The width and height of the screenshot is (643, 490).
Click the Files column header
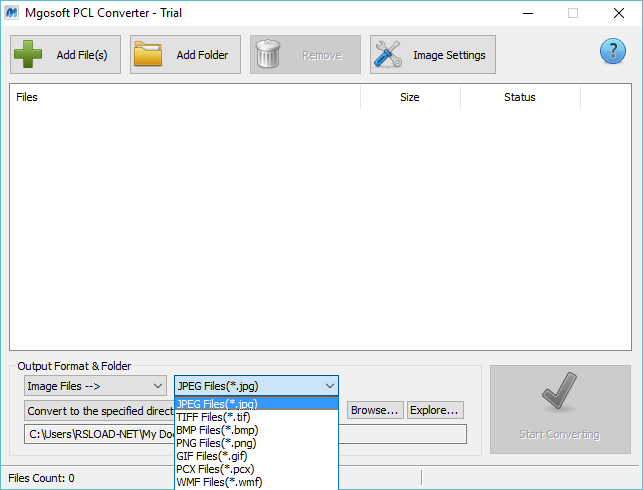pyautogui.click(x=185, y=97)
